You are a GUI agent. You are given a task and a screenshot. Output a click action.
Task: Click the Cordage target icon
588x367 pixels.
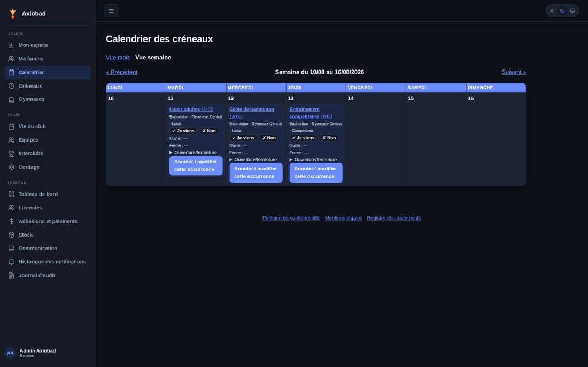pyautogui.click(x=11, y=167)
